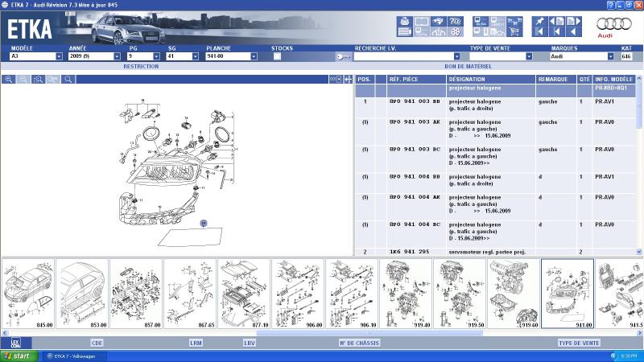Click the zoom area magnifier icon
This screenshot has width=644, height=362.
tap(38, 79)
